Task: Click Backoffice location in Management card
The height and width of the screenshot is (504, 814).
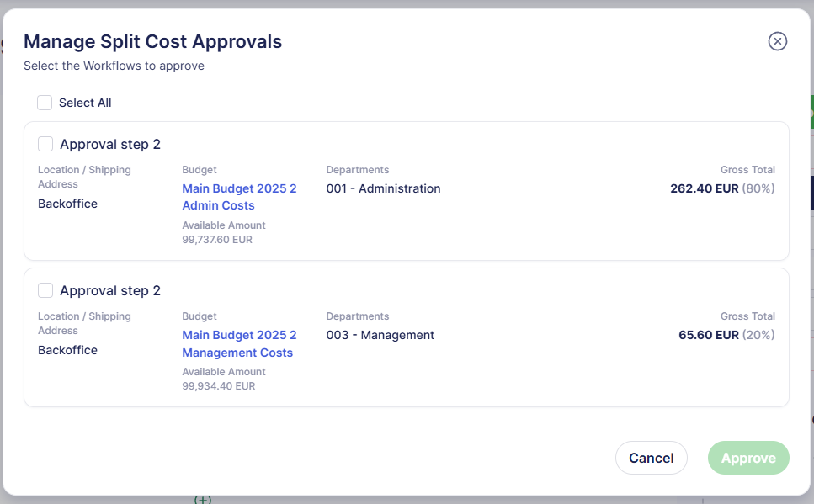Action: tap(67, 350)
